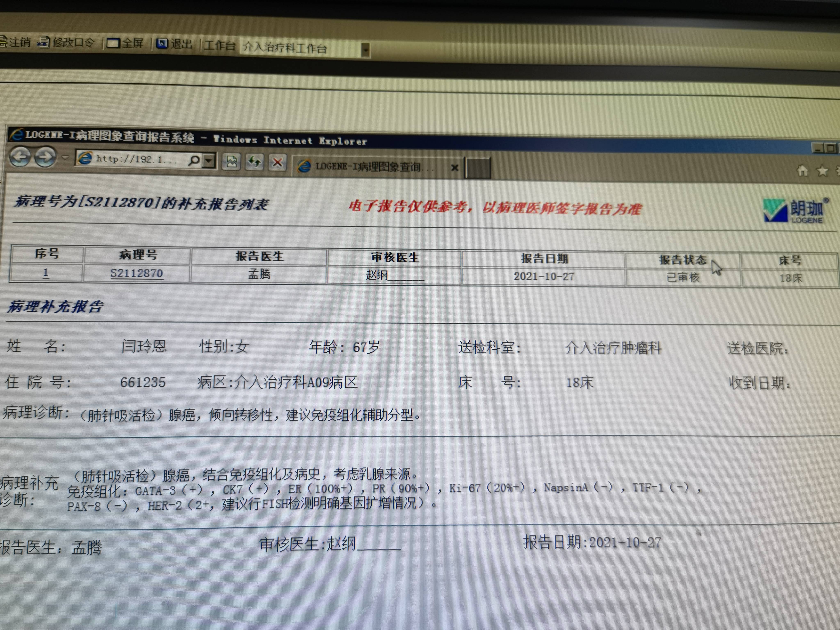Viewport: 840px width, 630px height.
Task: Open the address bar history dropdown arrow
Action: (x=208, y=160)
